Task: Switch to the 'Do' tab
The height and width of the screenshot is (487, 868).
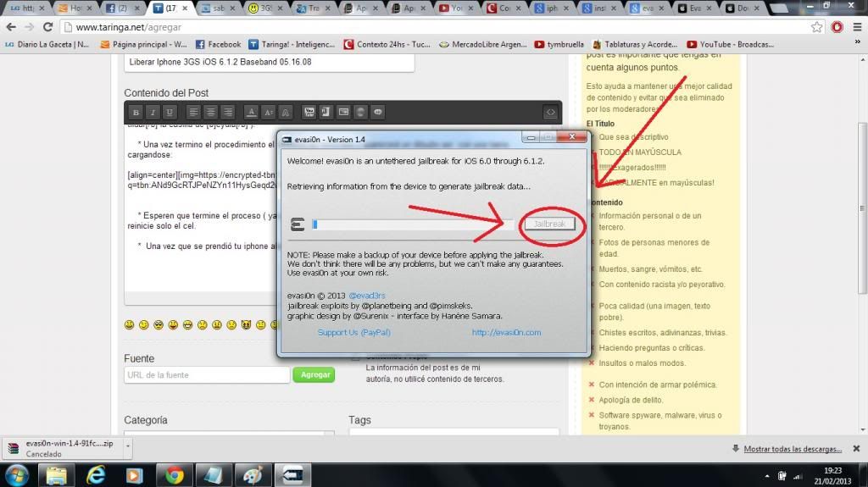Action: pyautogui.click(x=741, y=8)
